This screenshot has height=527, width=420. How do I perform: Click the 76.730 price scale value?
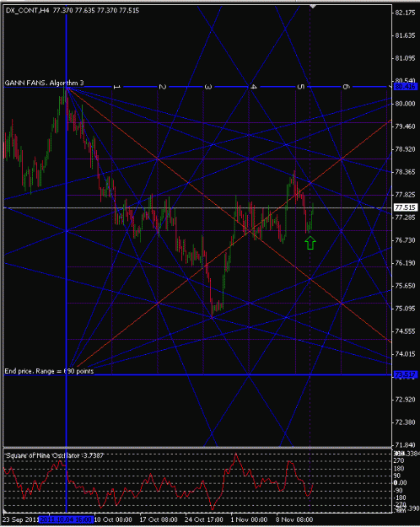tap(405, 240)
